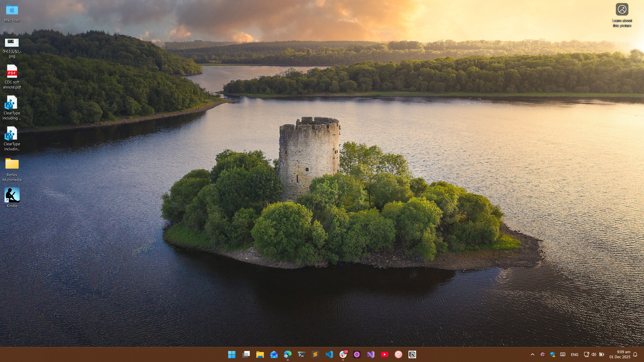This screenshot has height=362, width=644.
Task: Open Windows Security shield warning icon
Action: (x=553, y=354)
